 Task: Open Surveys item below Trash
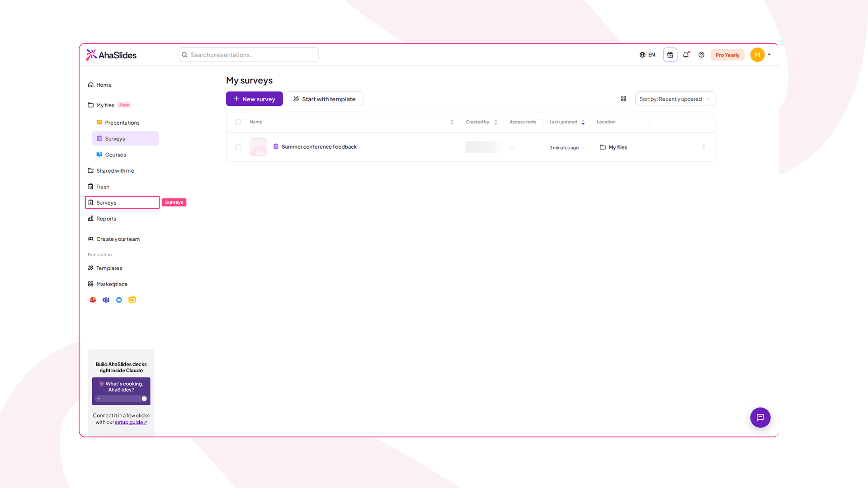123,202
